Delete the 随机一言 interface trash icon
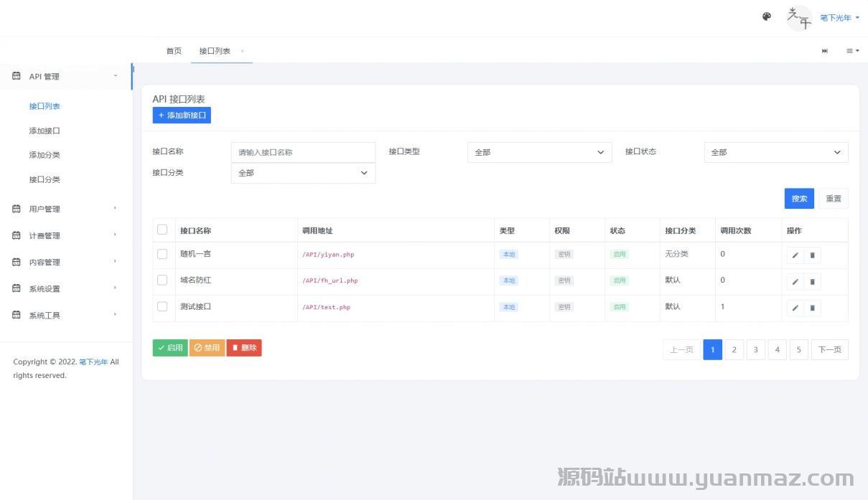The image size is (868, 500). [x=812, y=255]
